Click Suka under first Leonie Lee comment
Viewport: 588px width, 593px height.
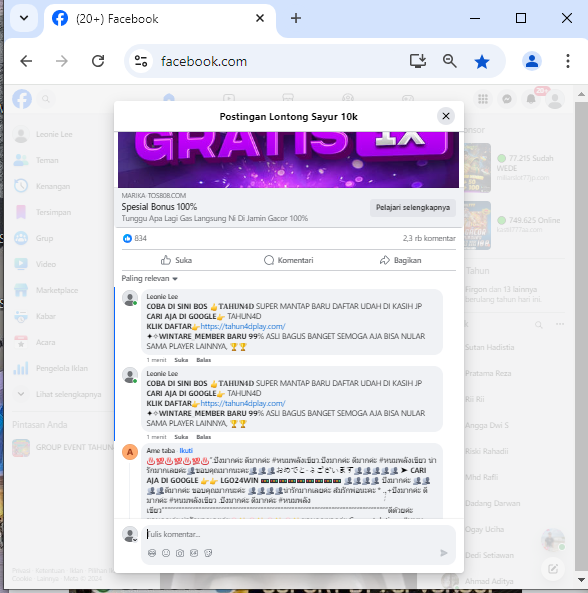click(x=181, y=360)
